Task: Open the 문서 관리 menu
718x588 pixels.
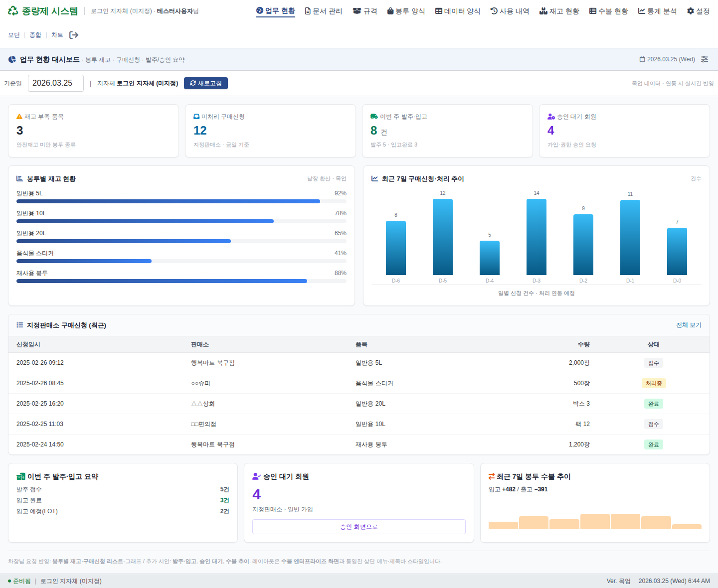Action: (324, 11)
